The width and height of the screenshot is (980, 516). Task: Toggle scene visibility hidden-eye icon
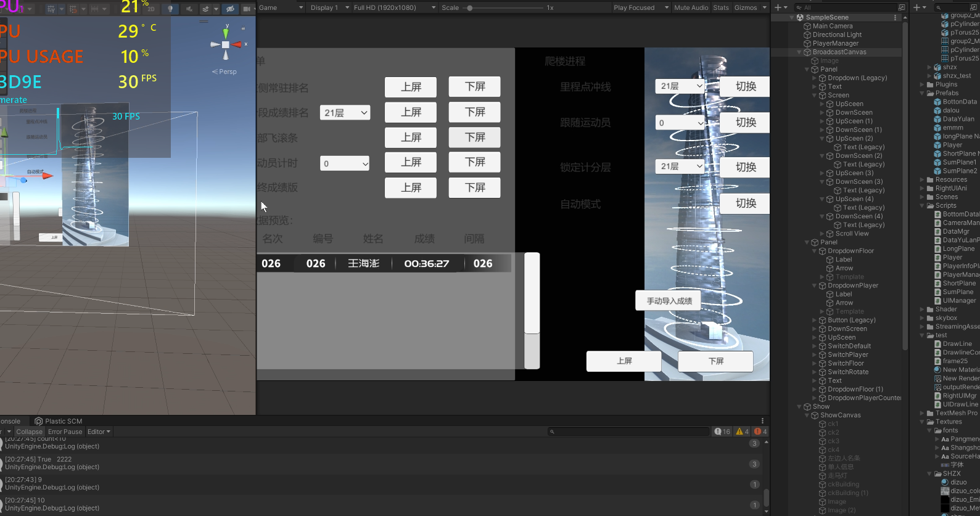(x=230, y=9)
